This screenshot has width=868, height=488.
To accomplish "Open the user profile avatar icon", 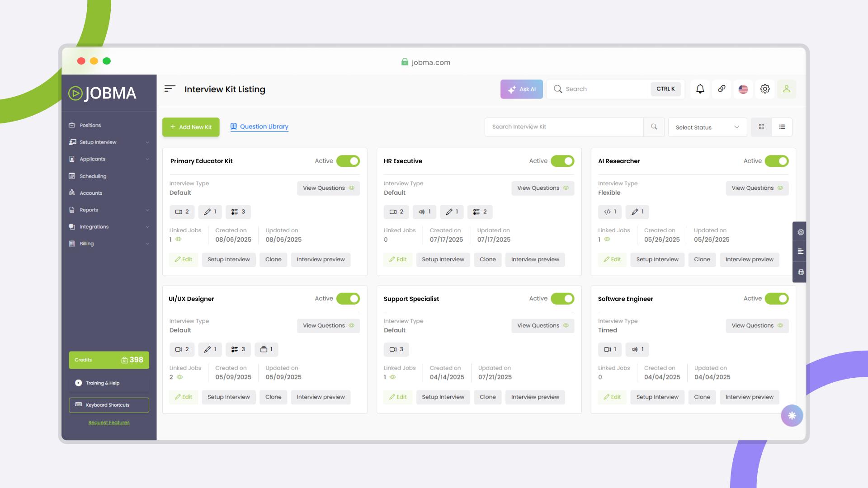I will (787, 89).
